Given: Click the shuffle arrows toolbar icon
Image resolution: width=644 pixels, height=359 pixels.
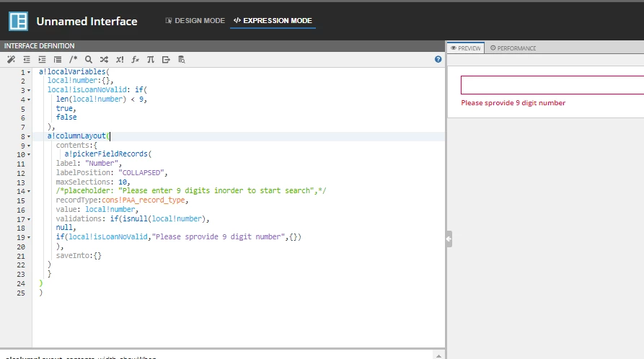Looking at the screenshot, I should pos(104,60).
